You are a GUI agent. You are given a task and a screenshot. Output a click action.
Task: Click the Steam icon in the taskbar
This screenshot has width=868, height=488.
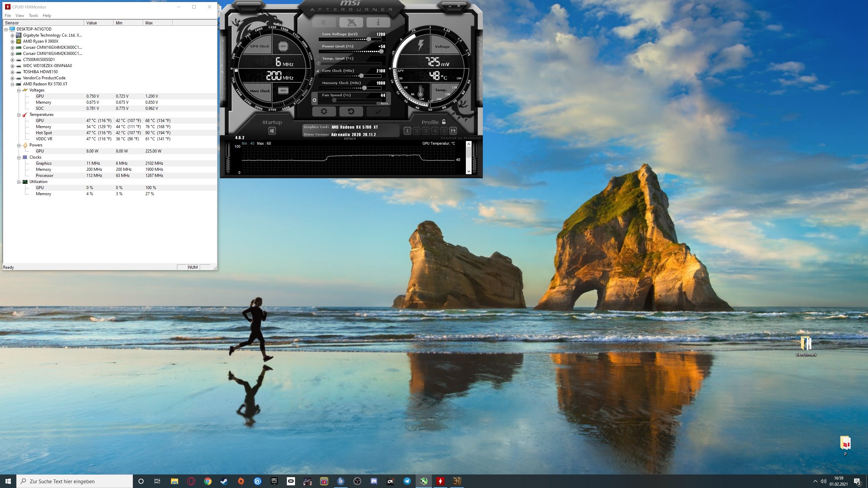(224, 481)
